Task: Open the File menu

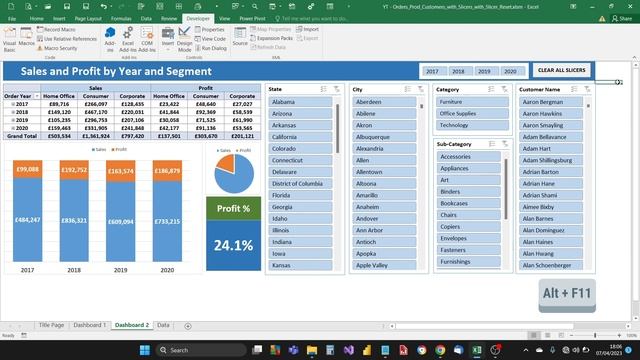Action: tap(12, 19)
